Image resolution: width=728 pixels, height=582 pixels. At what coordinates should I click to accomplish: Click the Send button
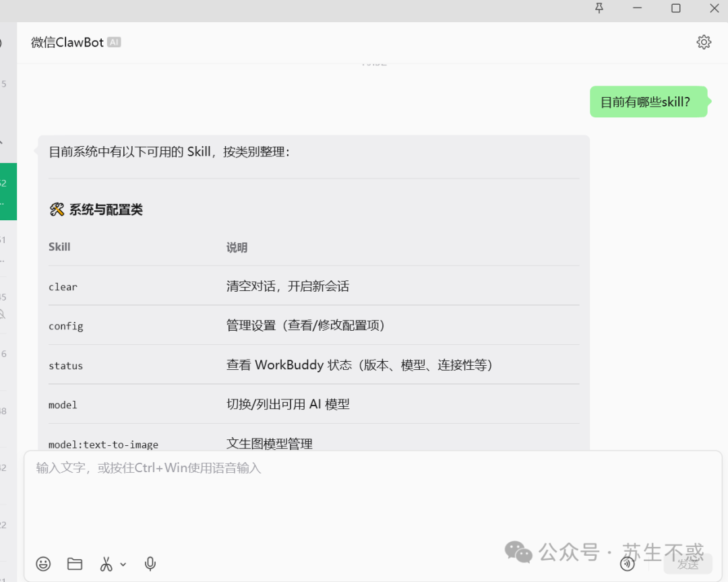[x=688, y=563]
